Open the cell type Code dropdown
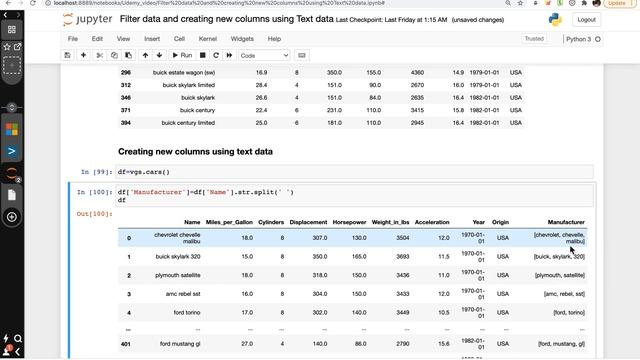Image resolution: width=640 pixels, height=360 pixels. [x=264, y=56]
